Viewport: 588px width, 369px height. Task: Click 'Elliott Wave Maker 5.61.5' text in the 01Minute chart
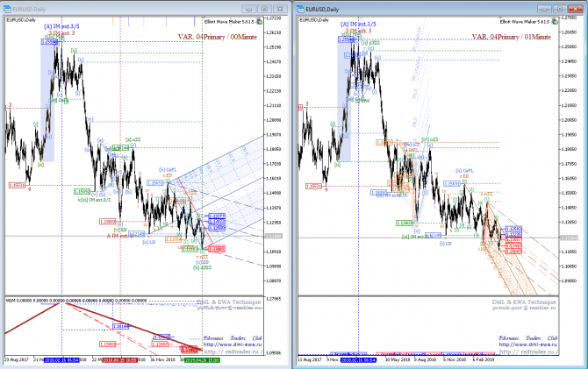[x=525, y=22]
